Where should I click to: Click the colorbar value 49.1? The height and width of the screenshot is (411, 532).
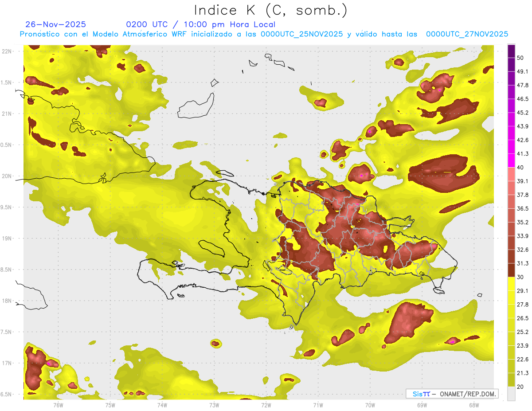[523, 71]
